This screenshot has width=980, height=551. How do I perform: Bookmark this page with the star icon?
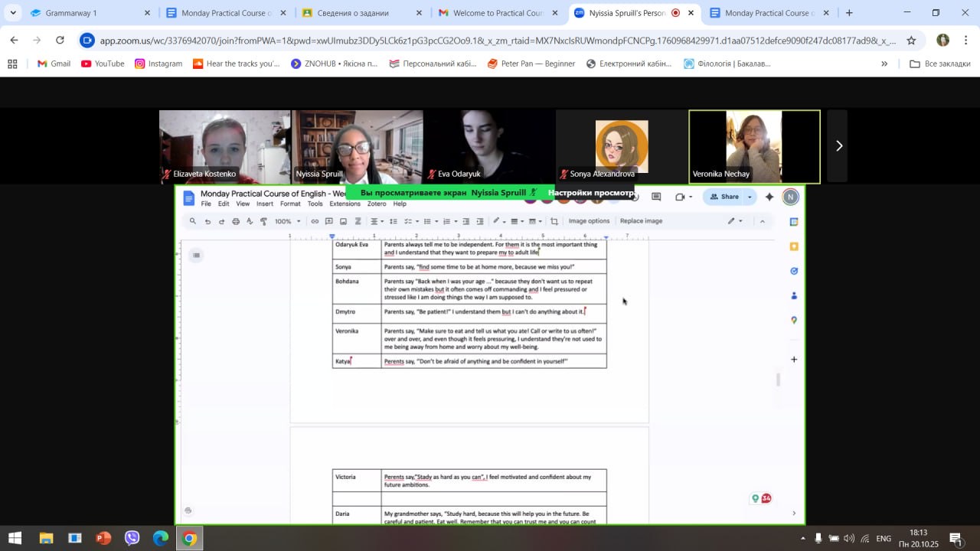point(911,41)
